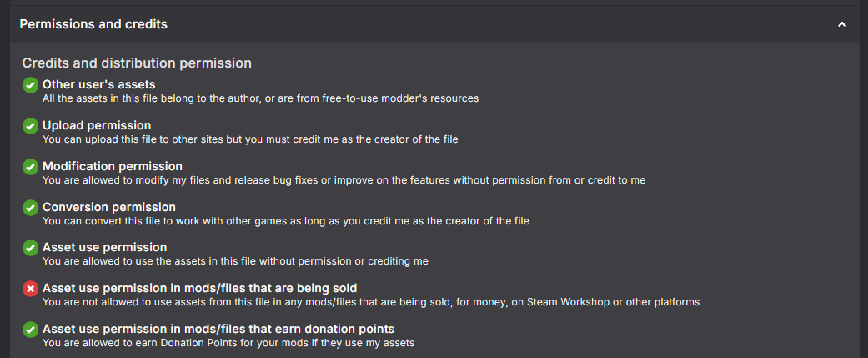
Task: Select the Upload permission title text
Action: click(97, 125)
